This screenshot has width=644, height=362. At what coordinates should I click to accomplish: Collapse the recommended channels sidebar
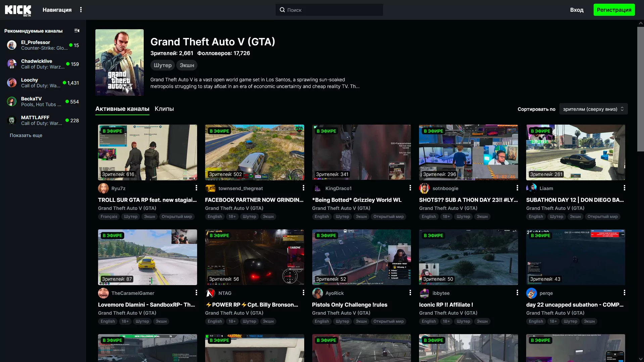tap(77, 31)
